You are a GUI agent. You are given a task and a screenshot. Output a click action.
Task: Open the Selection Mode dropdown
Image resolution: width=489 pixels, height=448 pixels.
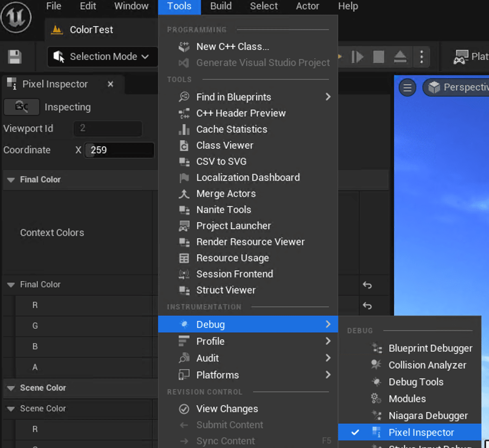tap(102, 57)
